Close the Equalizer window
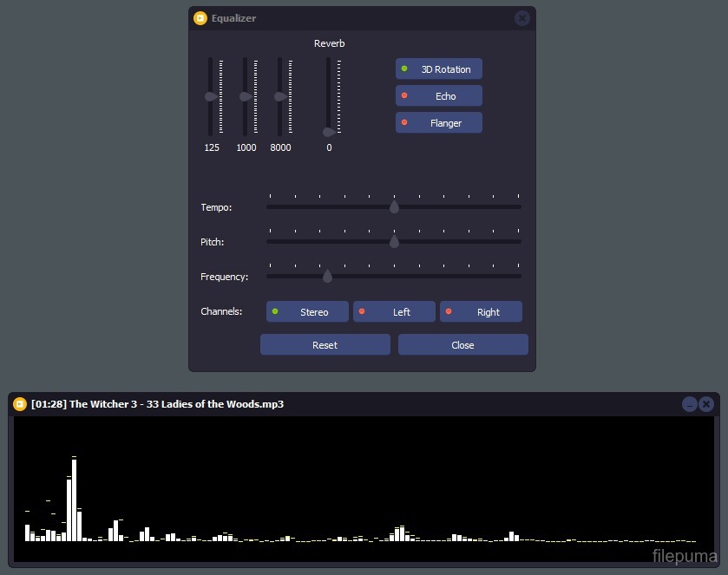 pyautogui.click(x=521, y=18)
